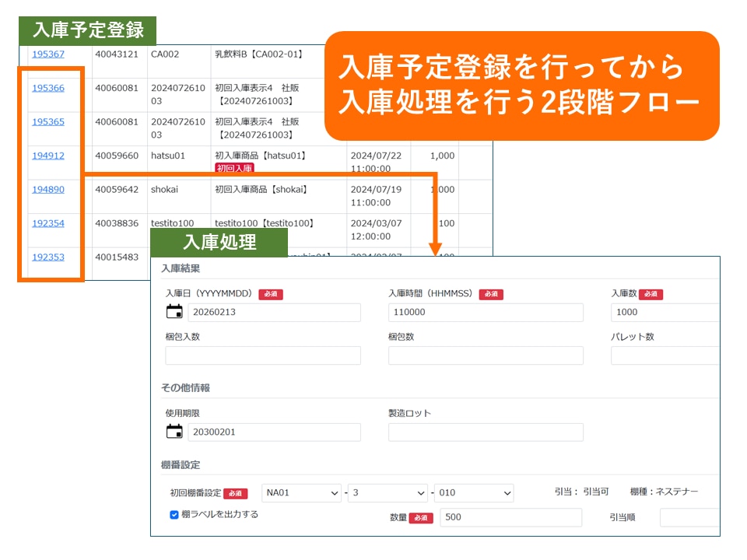Toggle 棚ラベルを出力する checkbox
Screen dimensions: 747x560
pyautogui.click(x=174, y=514)
